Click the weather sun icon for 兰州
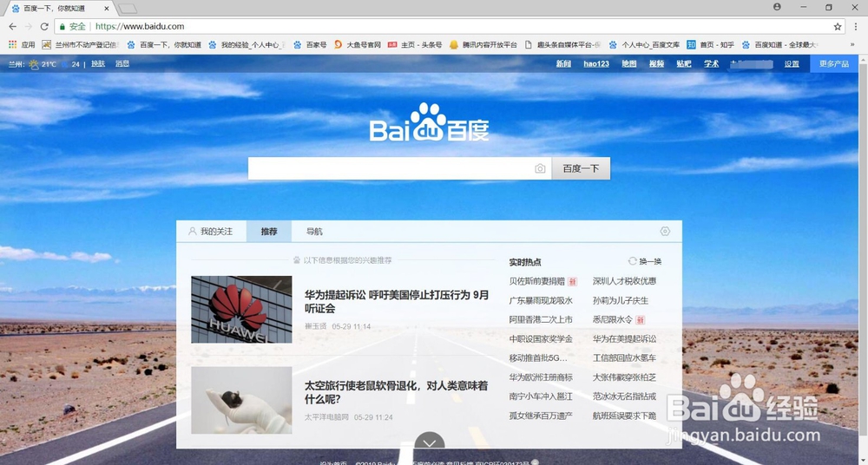This screenshot has height=465, width=868. (x=35, y=64)
